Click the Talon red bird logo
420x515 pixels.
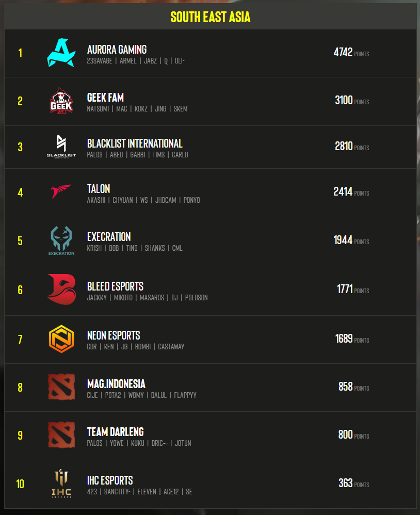point(61,192)
